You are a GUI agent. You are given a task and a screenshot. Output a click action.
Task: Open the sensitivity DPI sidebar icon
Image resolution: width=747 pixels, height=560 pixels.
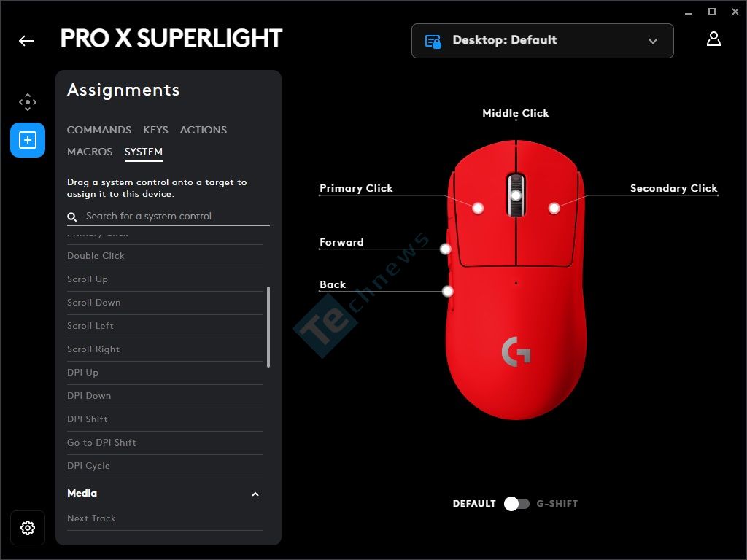tap(28, 102)
